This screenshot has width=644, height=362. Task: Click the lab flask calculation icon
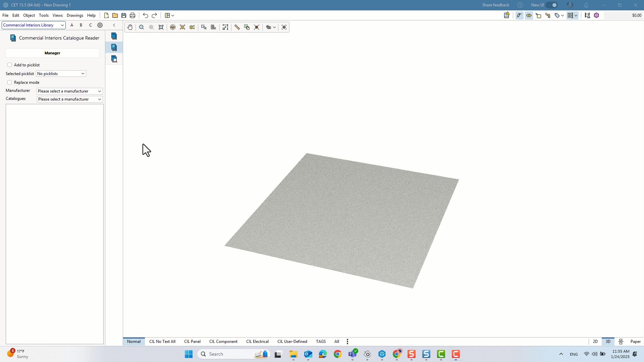[587, 15]
